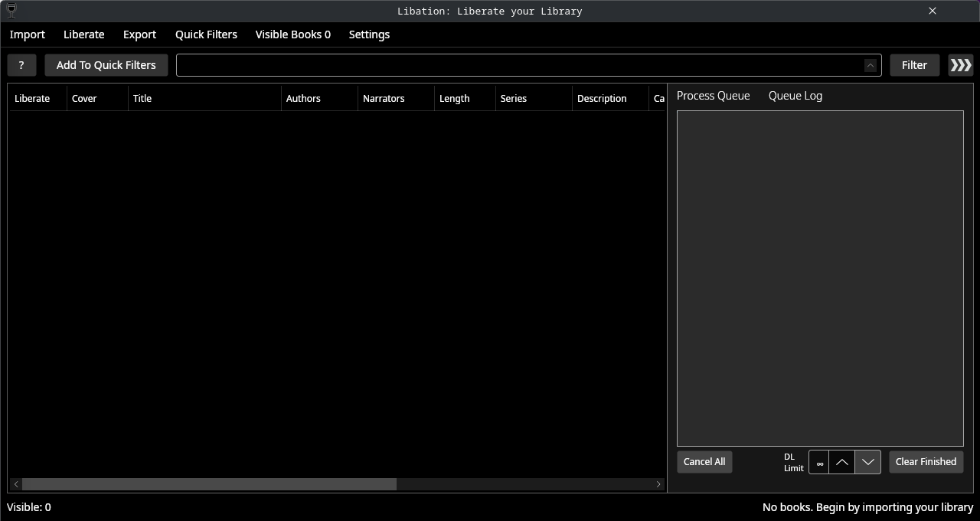Open the search help question mark button

point(21,65)
